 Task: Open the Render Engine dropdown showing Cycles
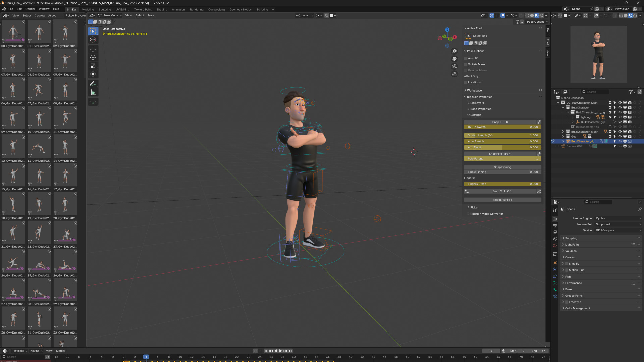tap(618, 218)
